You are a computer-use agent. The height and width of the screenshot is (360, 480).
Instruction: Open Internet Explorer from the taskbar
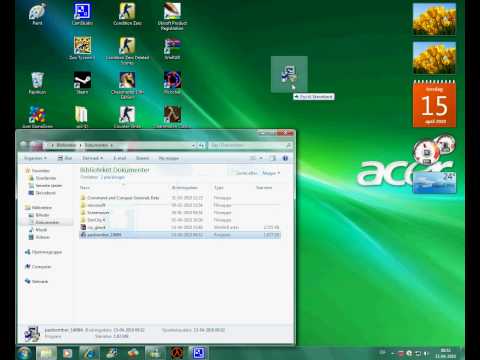pyautogui.click(x=89, y=353)
